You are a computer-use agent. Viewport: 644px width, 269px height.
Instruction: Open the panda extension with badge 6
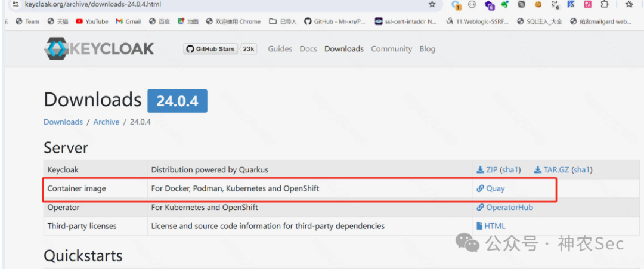point(555,5)
